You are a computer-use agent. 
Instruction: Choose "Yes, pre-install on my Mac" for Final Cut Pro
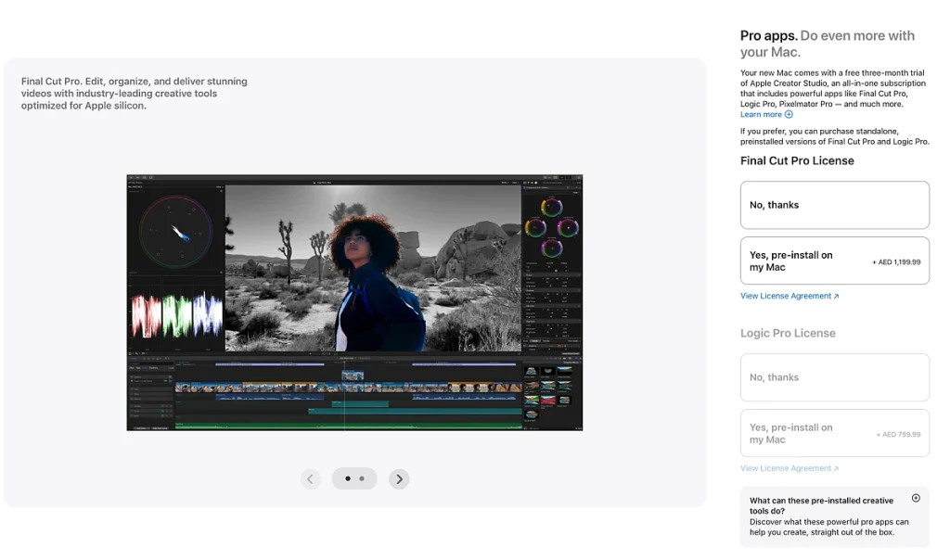834,261
